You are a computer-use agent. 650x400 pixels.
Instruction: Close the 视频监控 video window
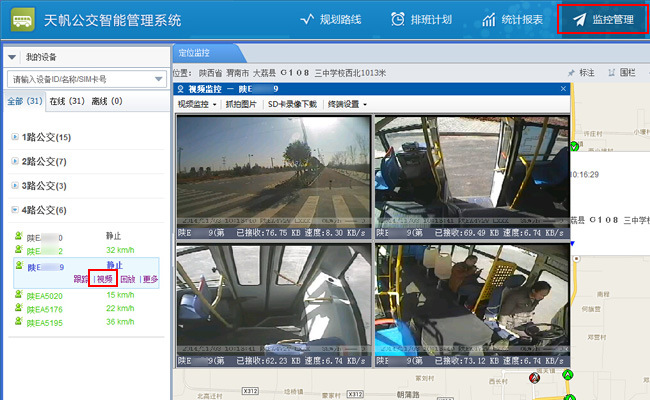563,89
